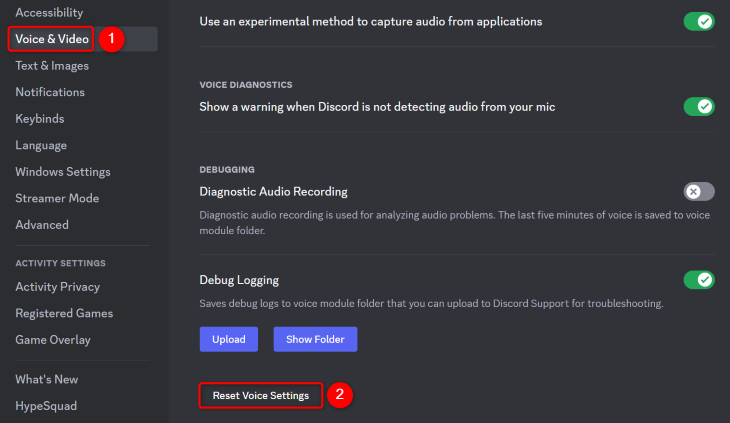Select HypeSquad in sidebar
The image size is (730, 423).
pos(46,406)
